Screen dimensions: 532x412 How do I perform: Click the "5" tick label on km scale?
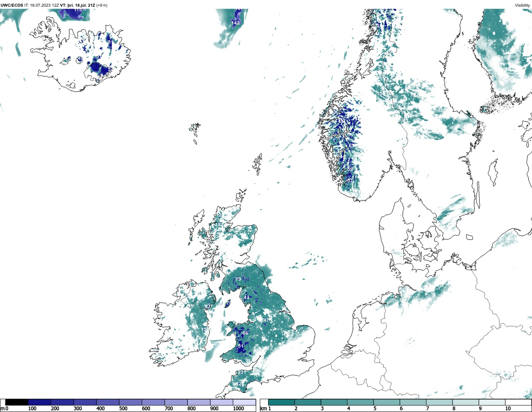(374, 409)
